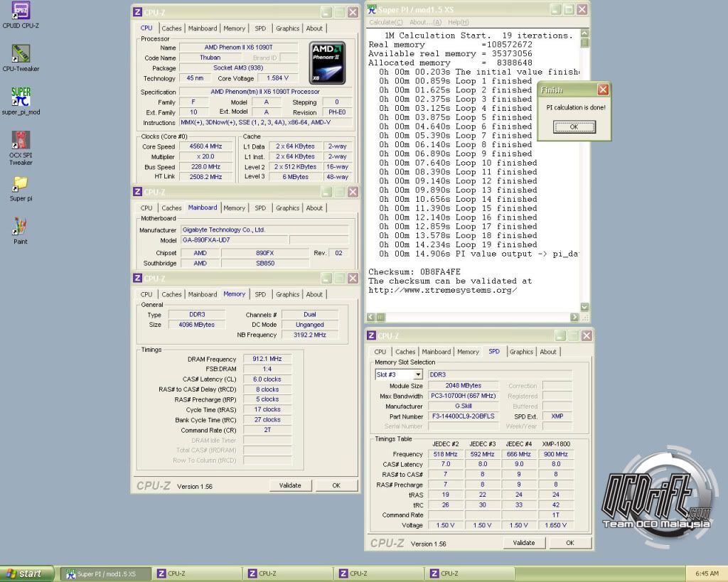Viewport: 728px width, 582px height.
Task: Launch super_pi_mod desktop icon
Action: click(21, 98)
